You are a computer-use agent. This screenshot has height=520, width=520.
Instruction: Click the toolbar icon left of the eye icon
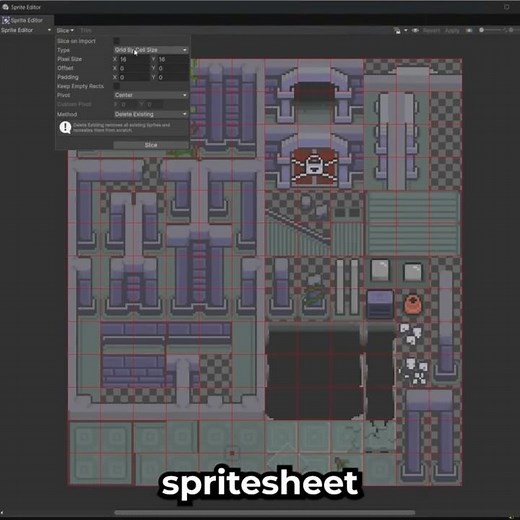click(397, 31)
